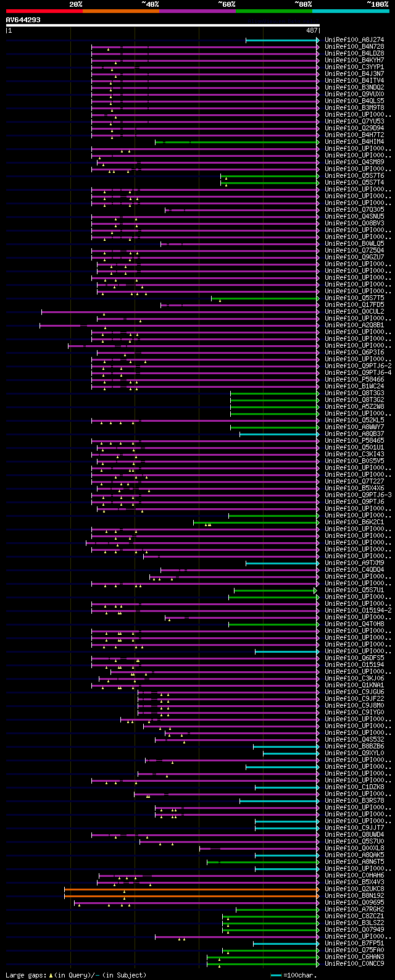The height and width of the screenshot is (980, 395).
Task: Click on UniRef100_B3NDQ2
Action: coord(354,88)
